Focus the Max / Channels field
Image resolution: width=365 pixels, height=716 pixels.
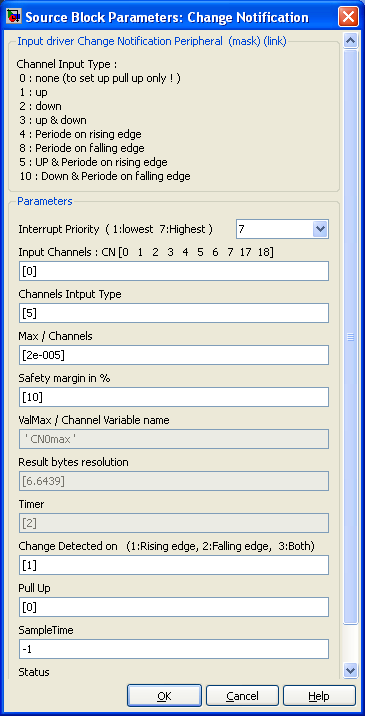pyautogui.click(x=174, y=355)
